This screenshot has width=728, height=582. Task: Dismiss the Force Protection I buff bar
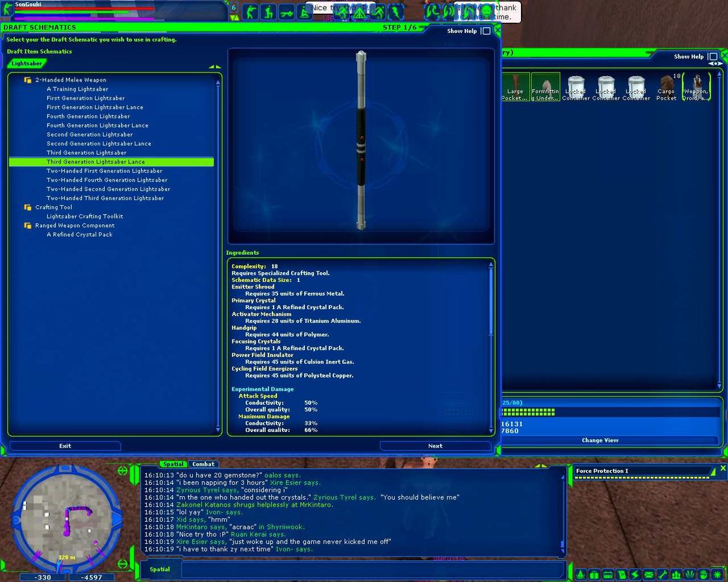(723, 468)
